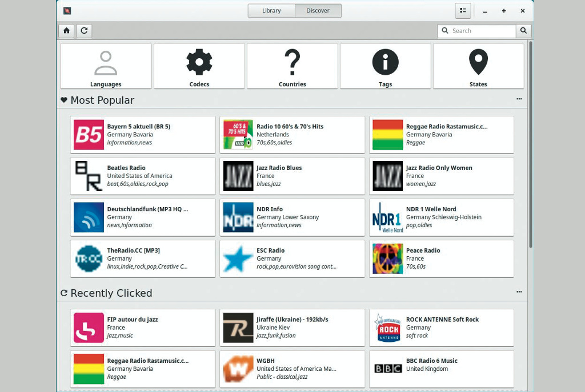The image size is (585, 392).
Task: Select Bayern 5 aktuell (BR 5) station
Action: (139, 127)
